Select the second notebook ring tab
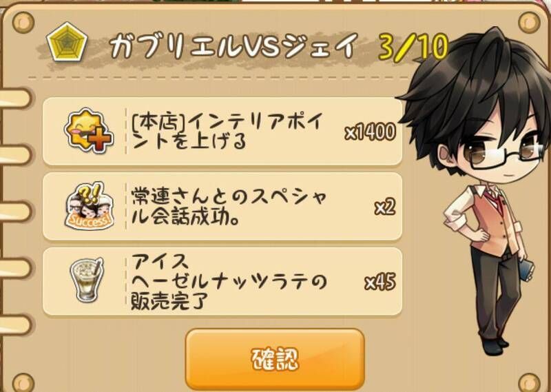This screenshot has height=392, width=551. 14,155
